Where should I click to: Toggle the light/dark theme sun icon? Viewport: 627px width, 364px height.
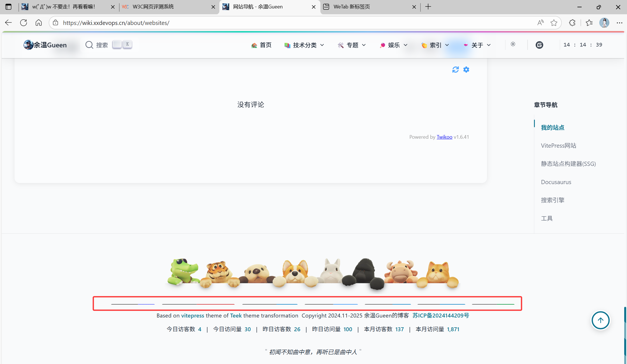coord(513,44)
